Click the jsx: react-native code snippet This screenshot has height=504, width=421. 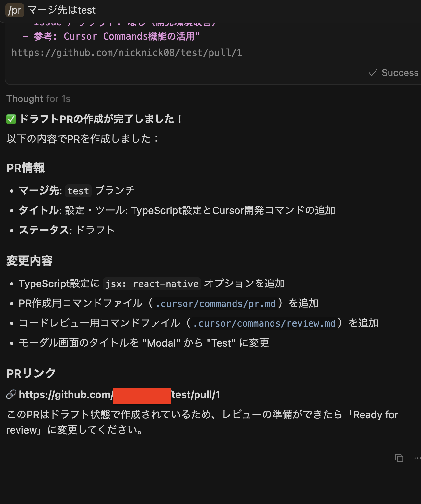[x=152, y=283]
